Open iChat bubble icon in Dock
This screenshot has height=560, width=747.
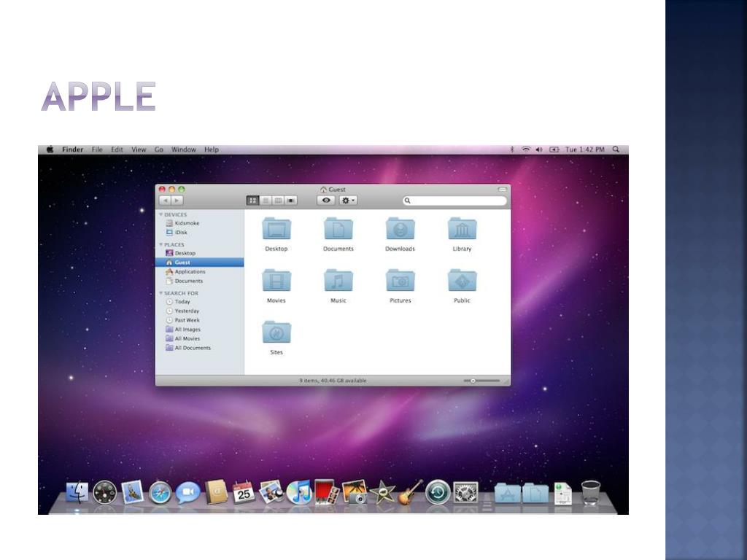[x=187, y=493]
